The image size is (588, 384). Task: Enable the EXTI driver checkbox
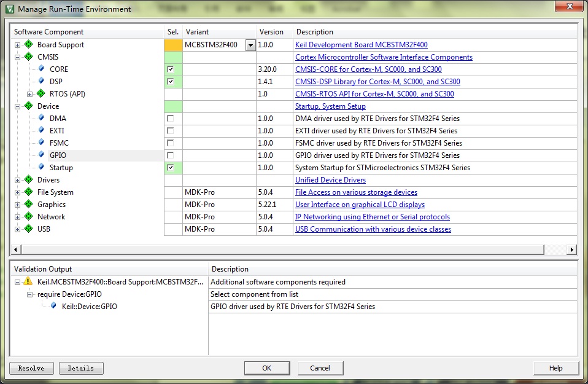pyautogui.click(x=171, y=131)
